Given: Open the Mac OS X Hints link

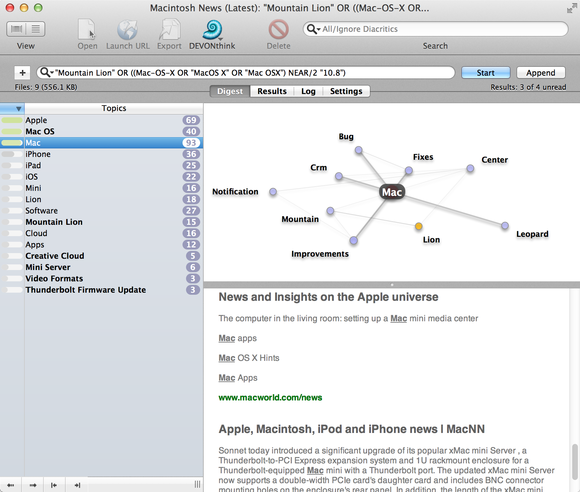Looking at the screenshot, I should click(x=249, y=358).
